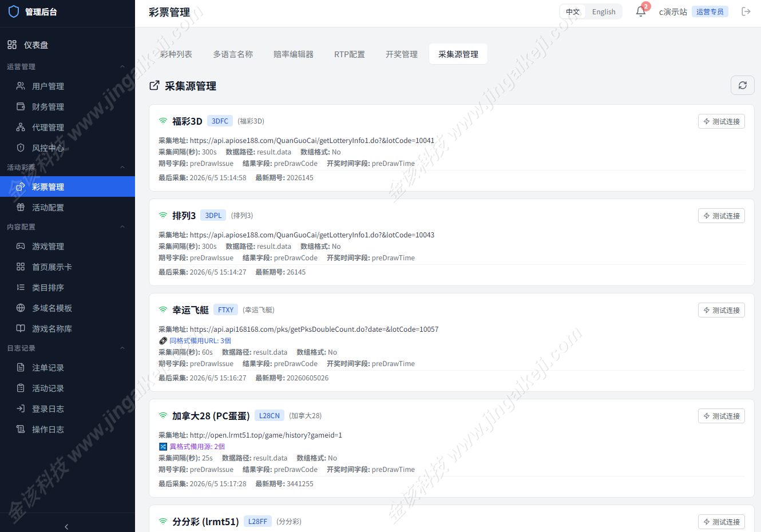Click the latest issue number 3441255
761x532 pixels.
pyautogui.click(x=300, y=483)
